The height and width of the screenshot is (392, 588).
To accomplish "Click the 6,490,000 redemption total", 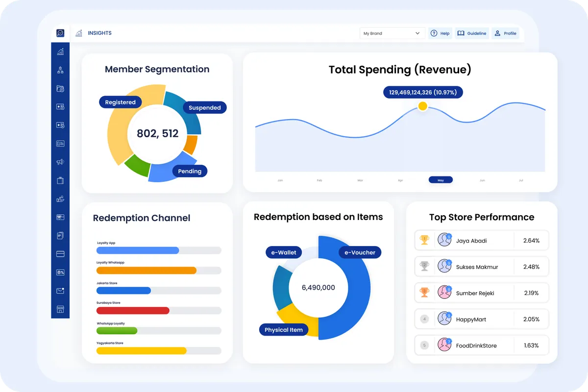I will pos(318,288).
